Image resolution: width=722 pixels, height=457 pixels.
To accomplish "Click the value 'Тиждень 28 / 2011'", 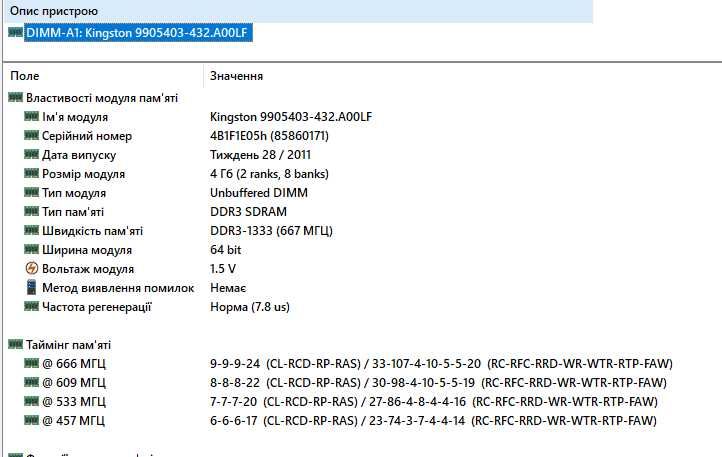I will (260, 155).
